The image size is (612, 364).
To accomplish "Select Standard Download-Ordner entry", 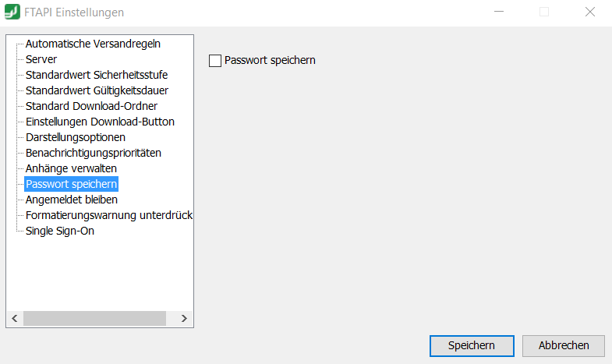I will pos(91,106).
